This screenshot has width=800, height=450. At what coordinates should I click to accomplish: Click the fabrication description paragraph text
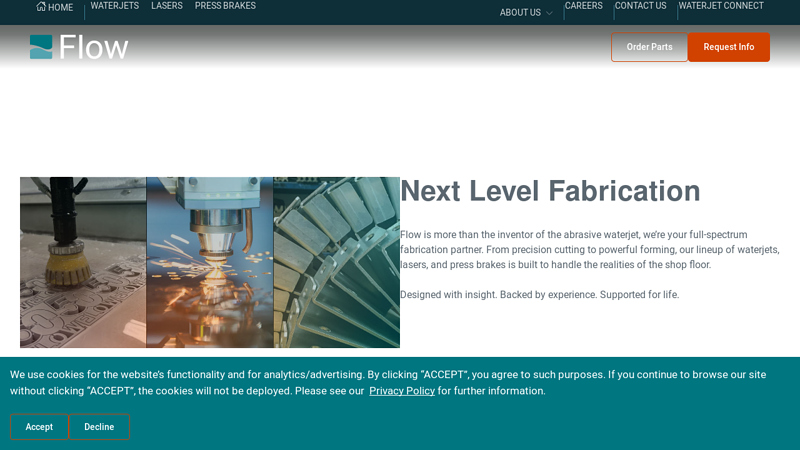click(589, 250)
